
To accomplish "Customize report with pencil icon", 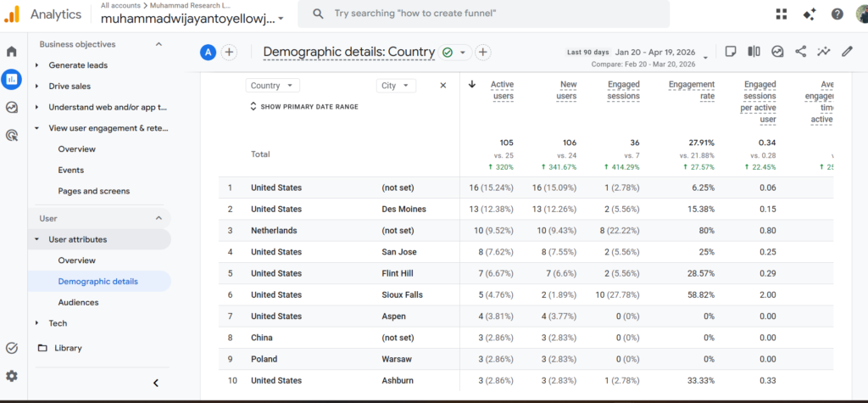I will [847, 52].
